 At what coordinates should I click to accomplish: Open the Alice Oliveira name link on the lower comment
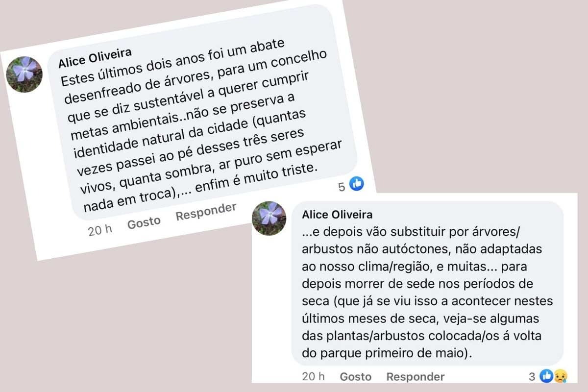click(x=337, y=215)
